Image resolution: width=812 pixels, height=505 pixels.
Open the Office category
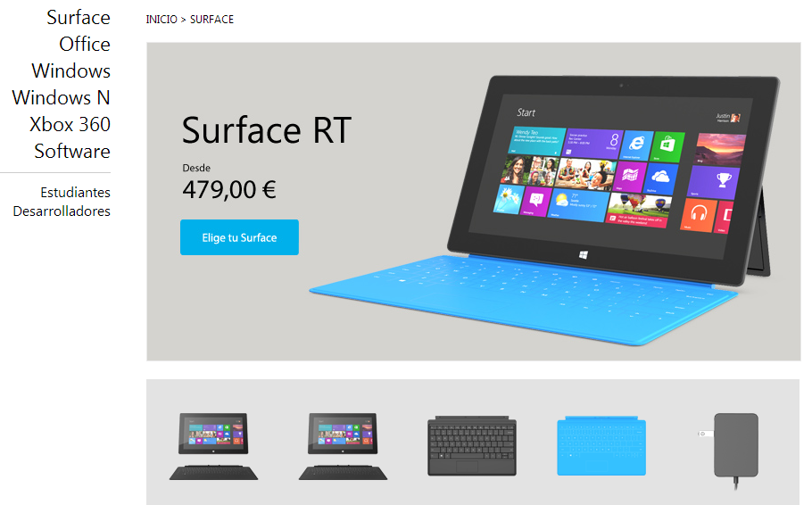click(85, 44)
